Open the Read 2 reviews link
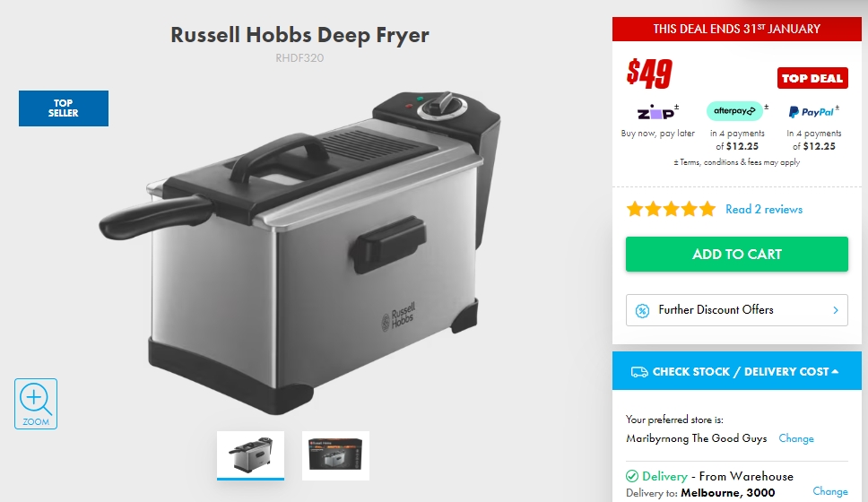The width and height of the screenshot is (868, 502). (764, 209)
